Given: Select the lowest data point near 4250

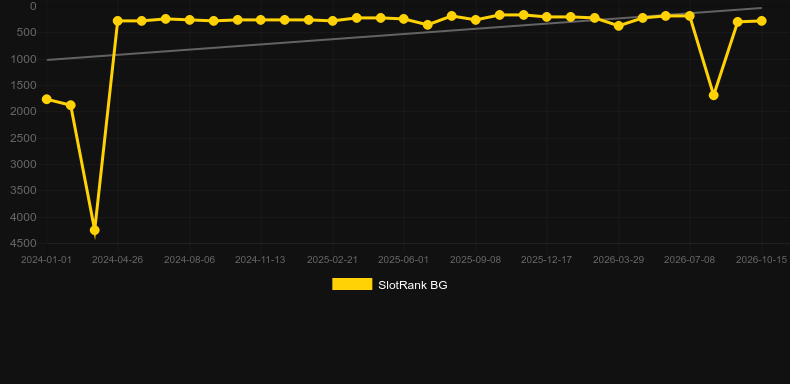Looking at the screenshot, I should pyautogui.click(x=94, y=230).
